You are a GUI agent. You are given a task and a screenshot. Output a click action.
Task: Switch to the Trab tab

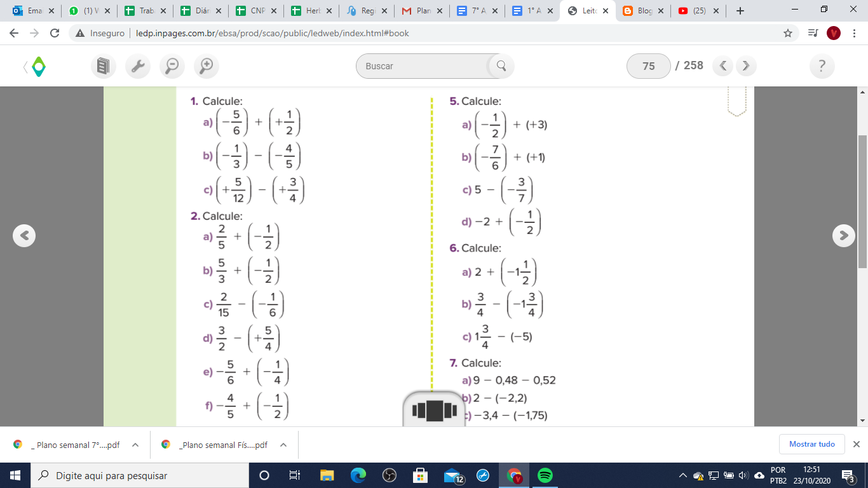pos(145,11)
